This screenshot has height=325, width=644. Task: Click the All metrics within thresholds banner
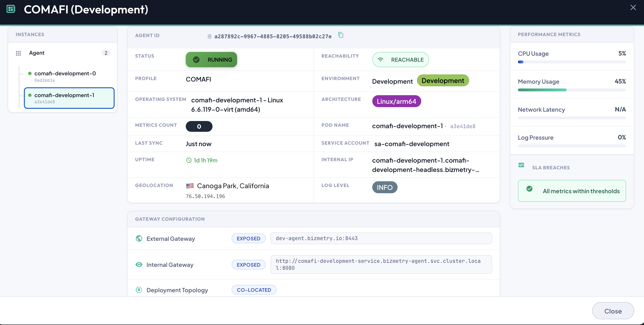coord(572,191)
